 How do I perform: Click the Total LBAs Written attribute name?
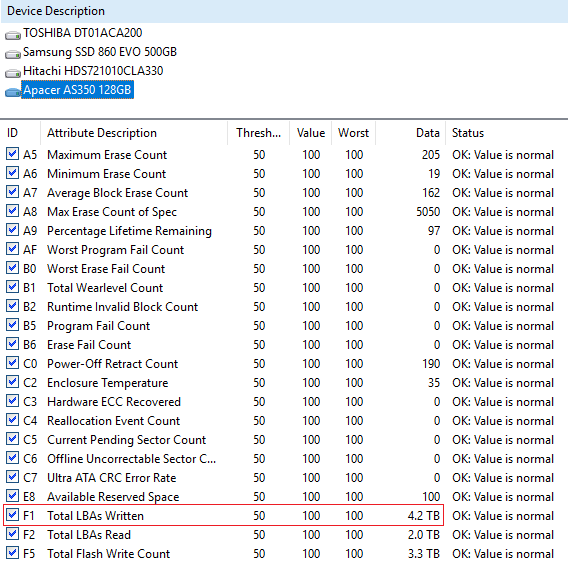[x=95, y=516]
